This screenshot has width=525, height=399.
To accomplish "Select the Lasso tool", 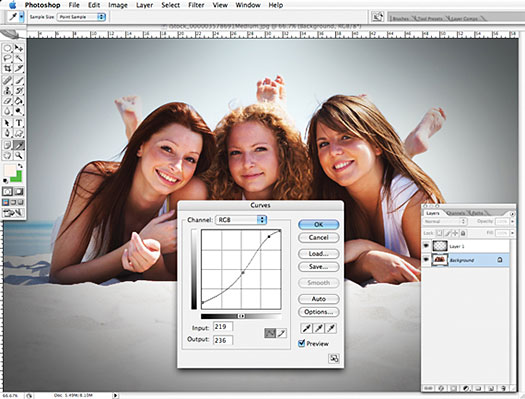I will (x=7, y=59).
